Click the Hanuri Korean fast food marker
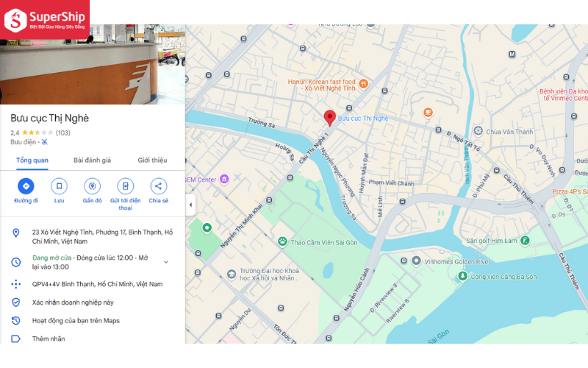This screenshot has height=368, width=588. point(363,84)
